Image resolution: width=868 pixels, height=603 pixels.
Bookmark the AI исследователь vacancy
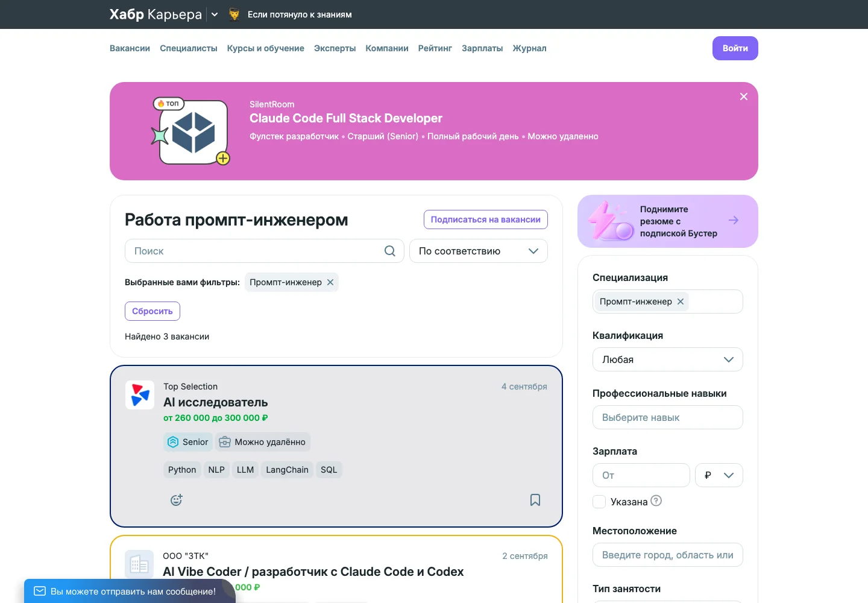[x=535, y=500]
